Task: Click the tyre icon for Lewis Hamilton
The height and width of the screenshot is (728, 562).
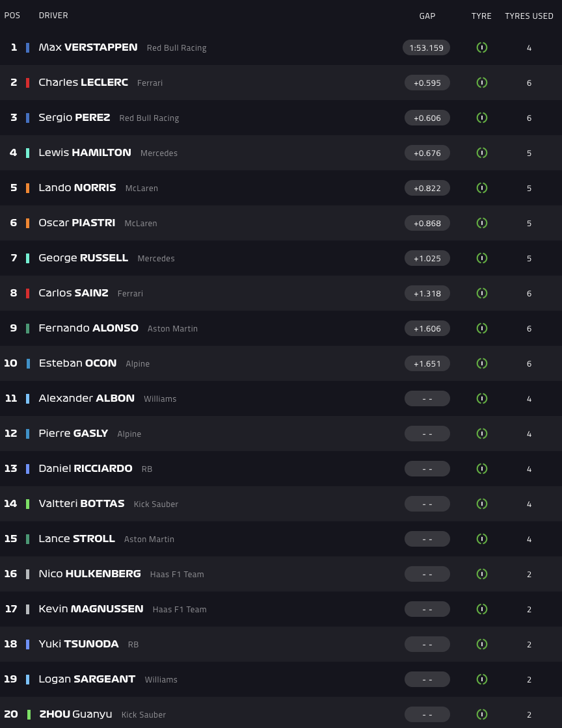Action: coord(482,153)
